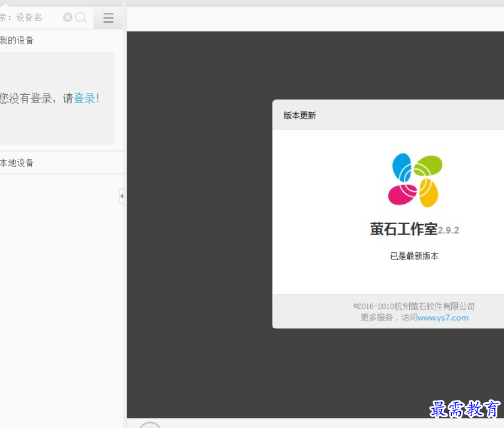Clear the device name search field
The image size is (504, 428).
click(x=67, y=17)
